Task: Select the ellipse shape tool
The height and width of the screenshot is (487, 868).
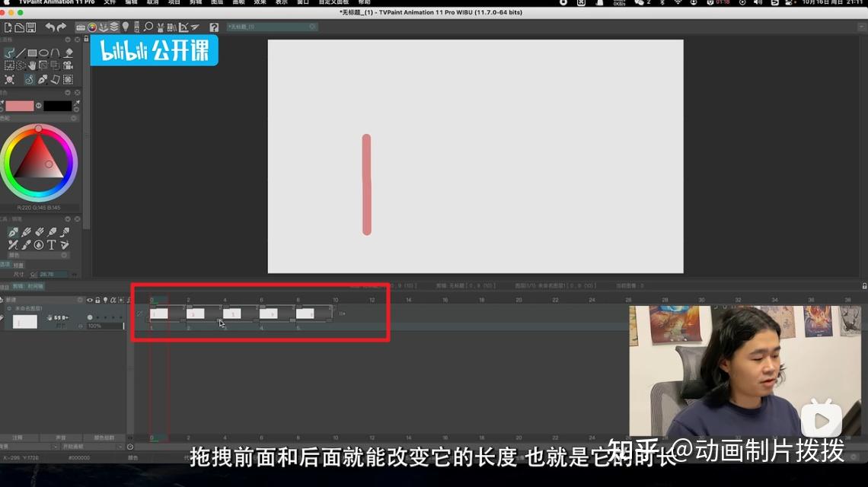Action: pos(44,53)
